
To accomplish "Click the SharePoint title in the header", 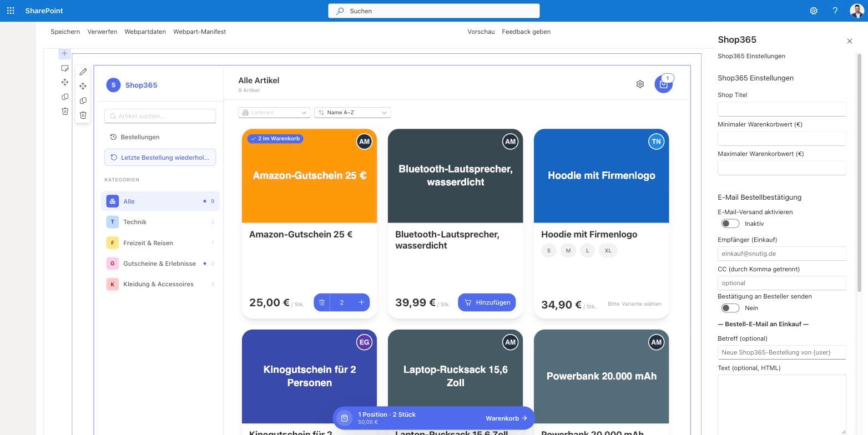I will tap(44, 11).
